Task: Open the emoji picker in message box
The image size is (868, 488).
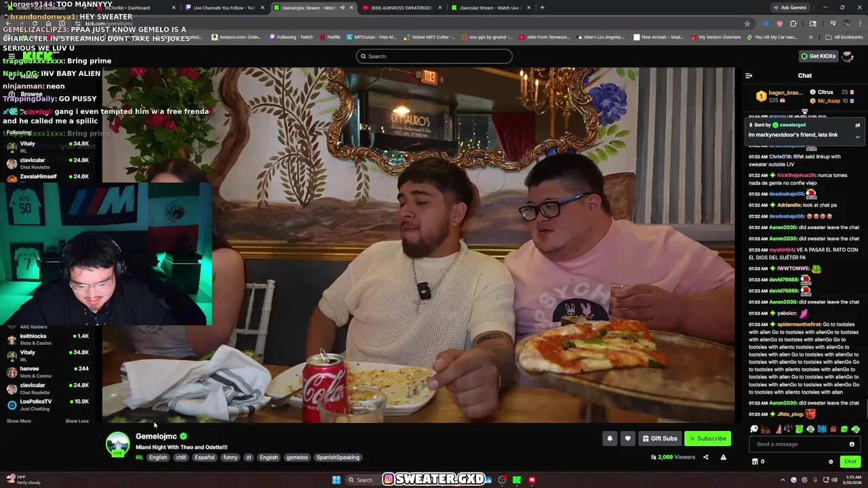Action: click(x=852, y=445)
